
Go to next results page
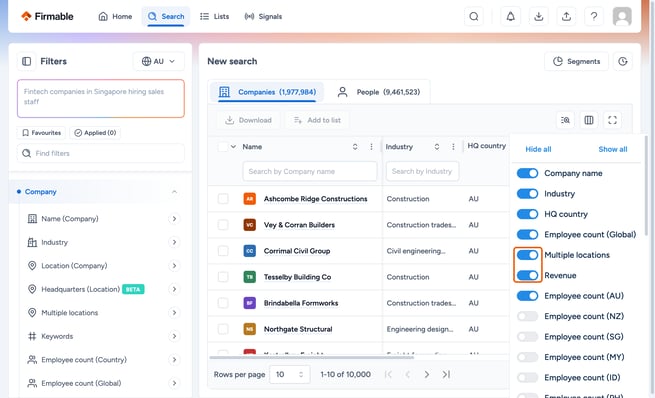427,374
